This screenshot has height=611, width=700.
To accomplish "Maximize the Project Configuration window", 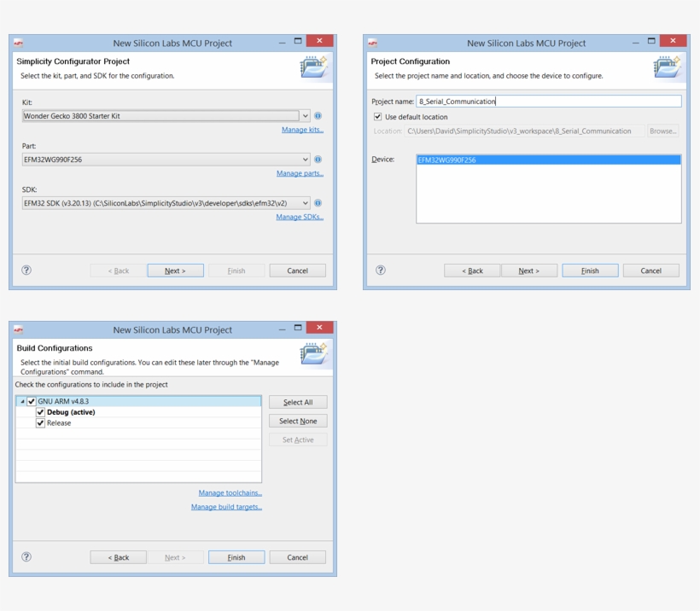I will pyautogui.click(x=651, y=41).
